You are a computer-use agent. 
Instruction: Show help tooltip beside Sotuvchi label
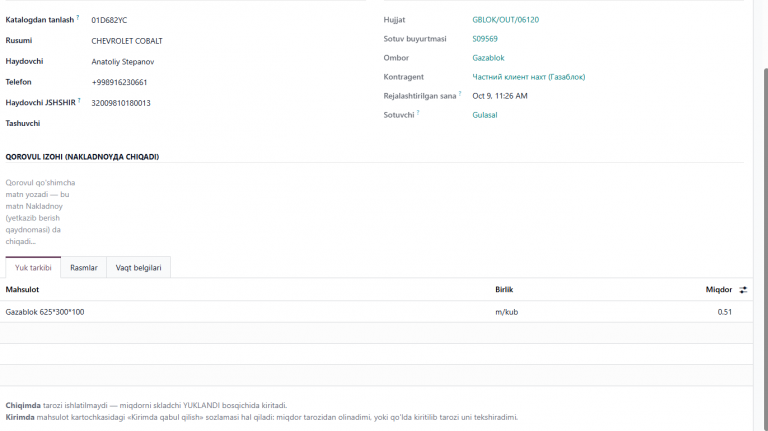pyautogui.click(x=418, y=113)
